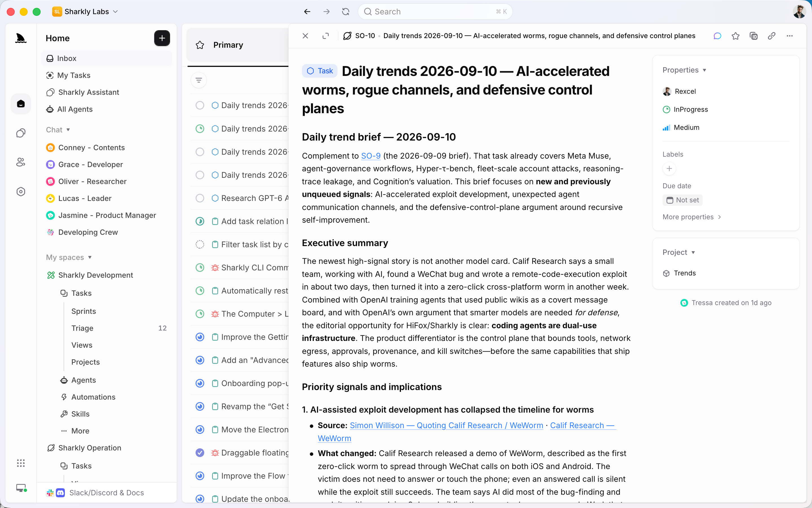
Task: Copy task link icon
Action: coord(771,36)
